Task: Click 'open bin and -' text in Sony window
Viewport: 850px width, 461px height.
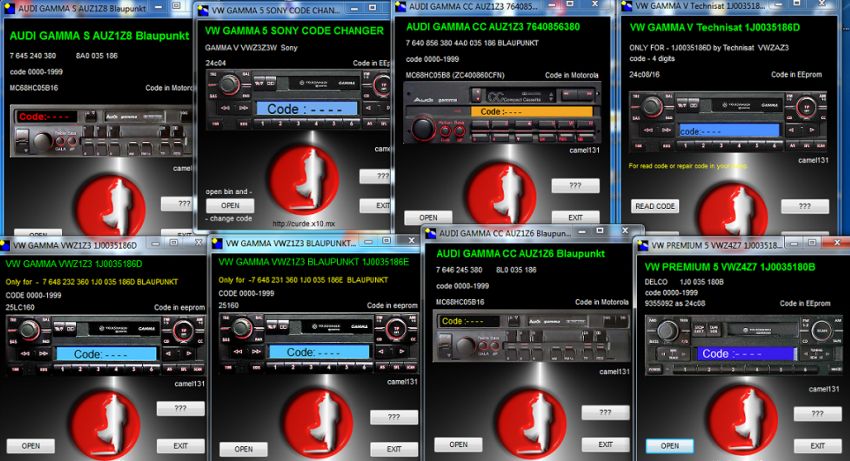Action: click(228, 191)
